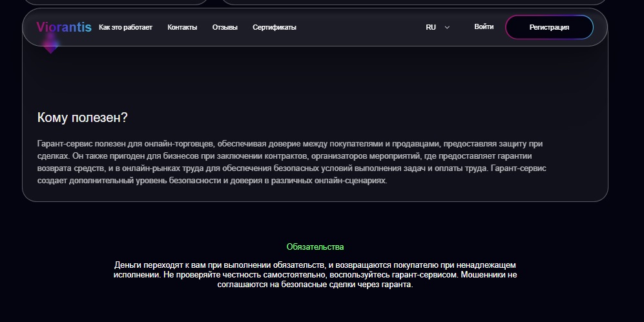
Task: Select "Сертификаты" in the navigation bar
Action: (x=275, y=27)
